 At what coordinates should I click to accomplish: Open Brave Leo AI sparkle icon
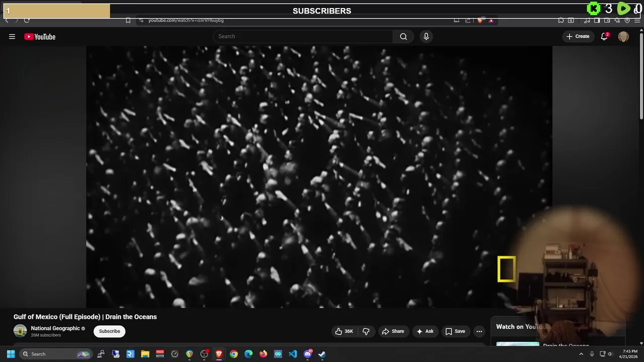[617, 20]
